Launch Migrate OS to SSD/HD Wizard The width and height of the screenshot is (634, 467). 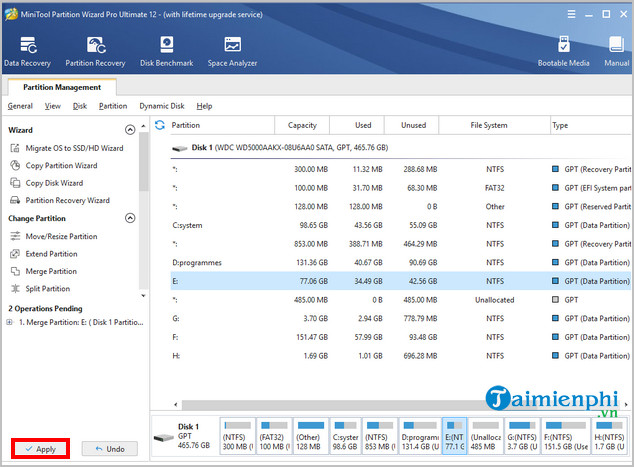click(x=66, y=148)
